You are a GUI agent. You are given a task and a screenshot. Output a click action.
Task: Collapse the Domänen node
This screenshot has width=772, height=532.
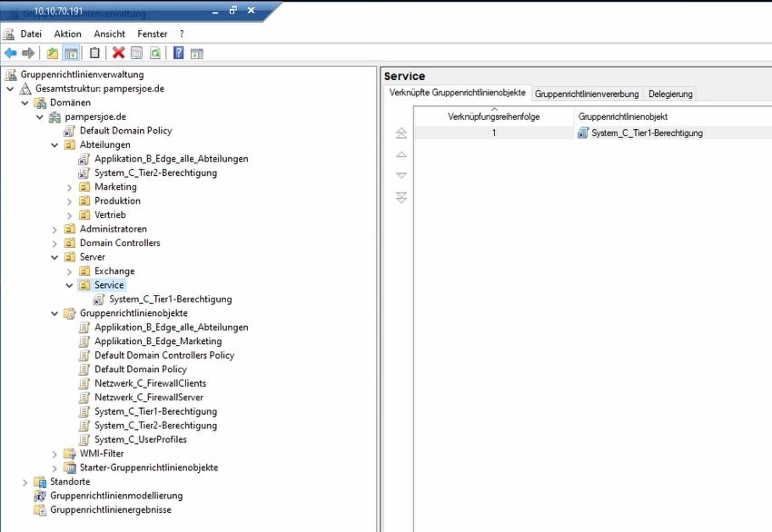(x=25, y=103)
